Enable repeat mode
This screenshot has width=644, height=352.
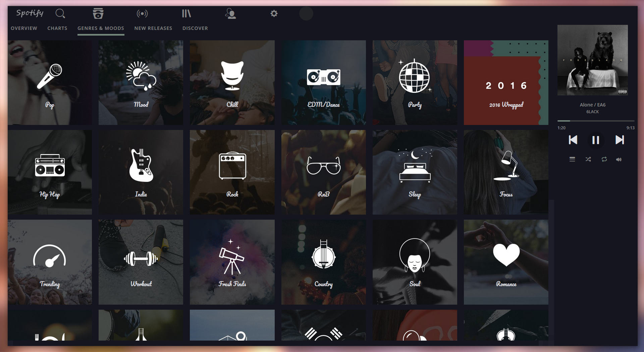click(603, 160)
